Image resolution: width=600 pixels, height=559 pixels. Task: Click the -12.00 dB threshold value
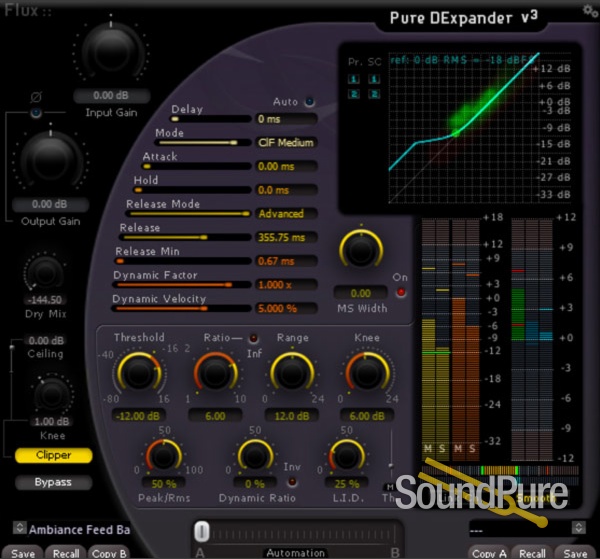(138, 416)
